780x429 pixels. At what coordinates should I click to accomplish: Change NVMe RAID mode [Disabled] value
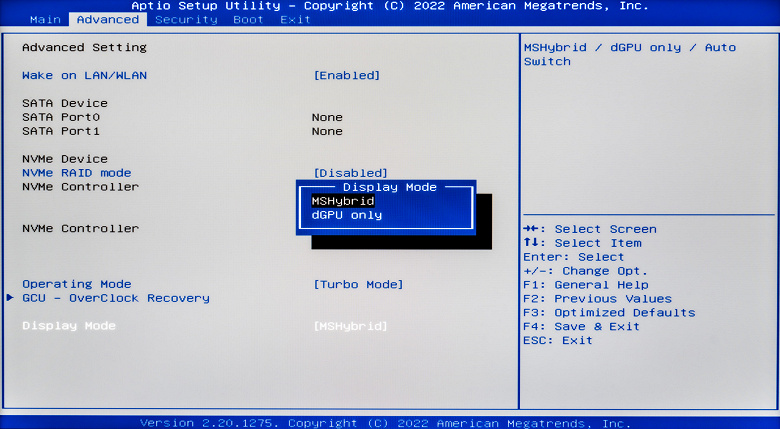tap(351, 173)
